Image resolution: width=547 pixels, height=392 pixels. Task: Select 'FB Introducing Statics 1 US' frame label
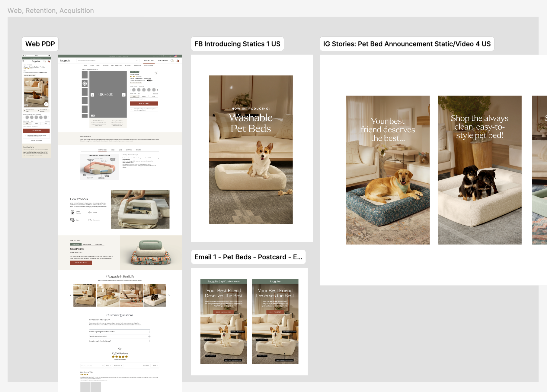pos(237,44)
